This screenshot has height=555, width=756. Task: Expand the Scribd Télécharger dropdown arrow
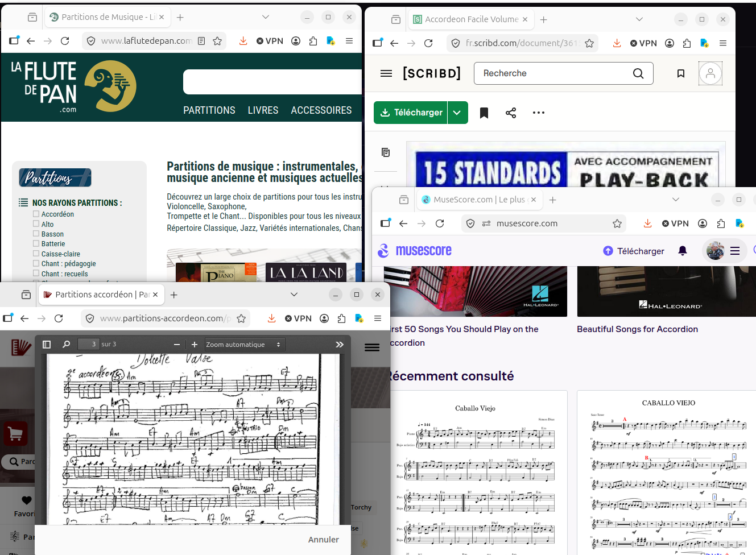point(457,113)
